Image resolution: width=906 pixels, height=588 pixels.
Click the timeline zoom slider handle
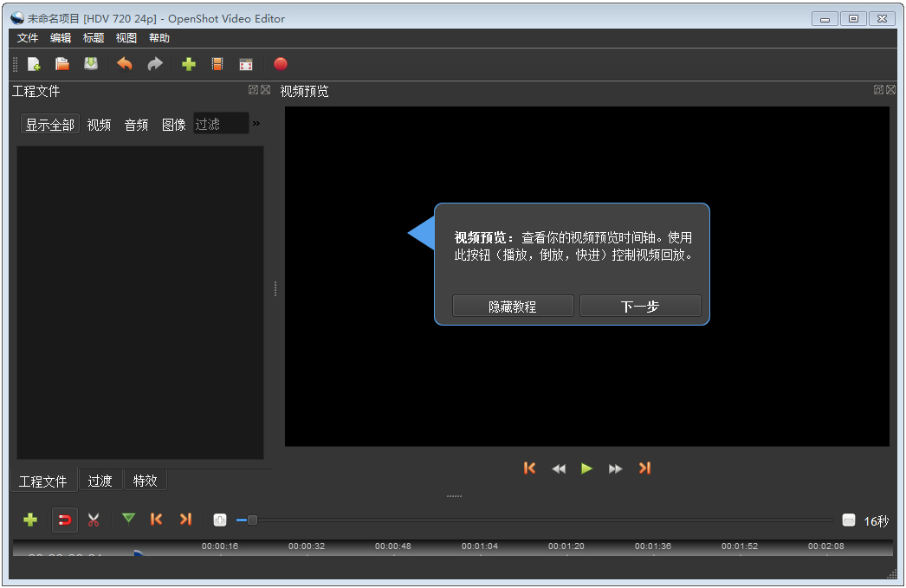pos(252,520)
